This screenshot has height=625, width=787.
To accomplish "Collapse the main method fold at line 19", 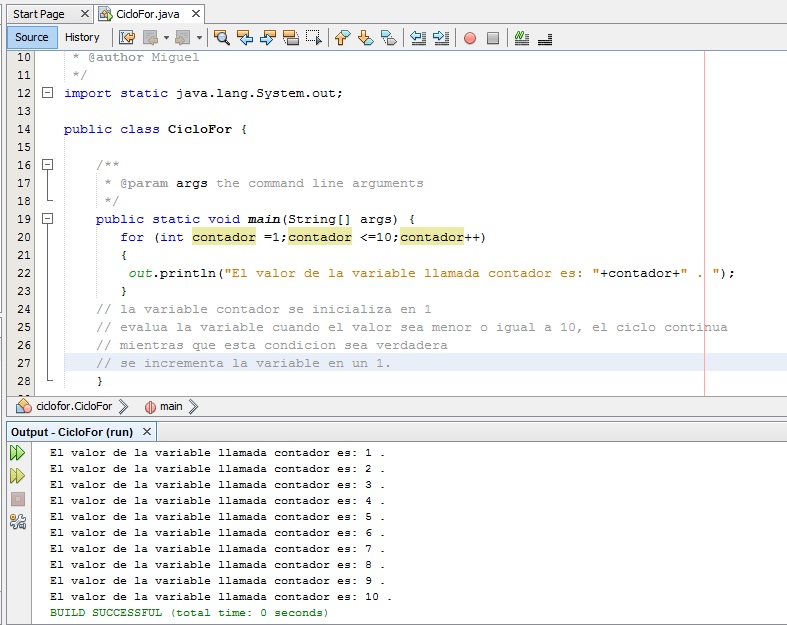I will (47, 219).
